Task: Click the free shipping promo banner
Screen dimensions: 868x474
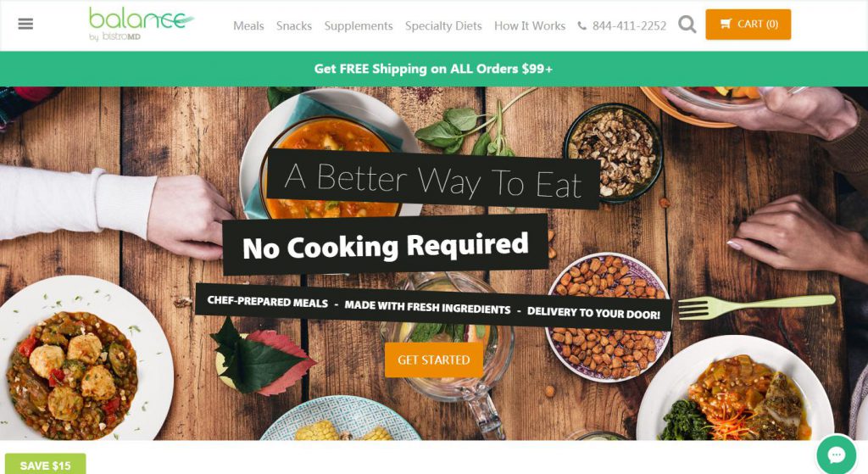Action: (x=434, y=69)
